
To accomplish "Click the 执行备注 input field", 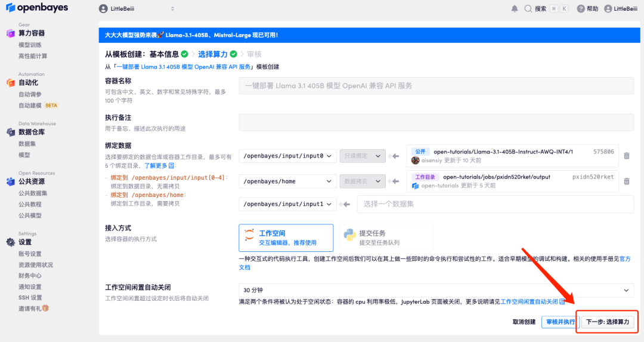I will point(436,122).
